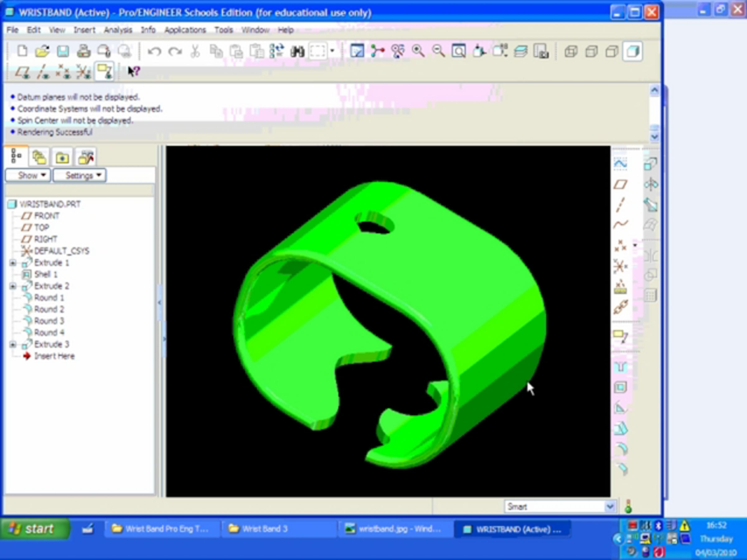This screenshot has height=560, width=747.
Task: Open the Analysis menu
Action: [x=118, y=30]
